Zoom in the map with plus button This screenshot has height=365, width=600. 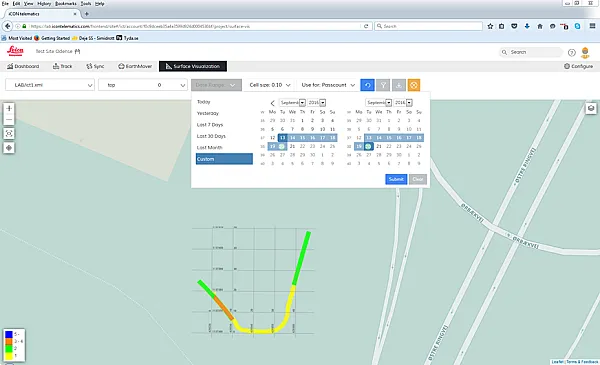[9, 109]
